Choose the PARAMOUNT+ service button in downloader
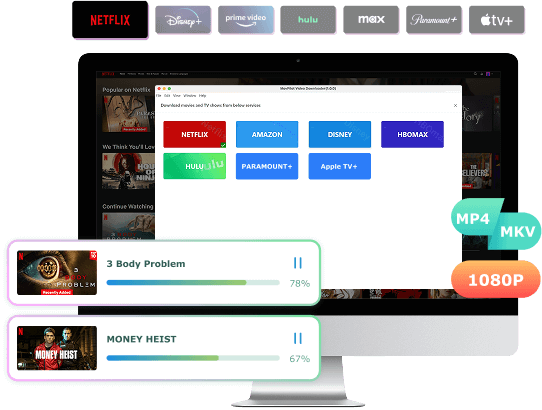This screenshot has width=542, height=410. click(x=267, y=166)
